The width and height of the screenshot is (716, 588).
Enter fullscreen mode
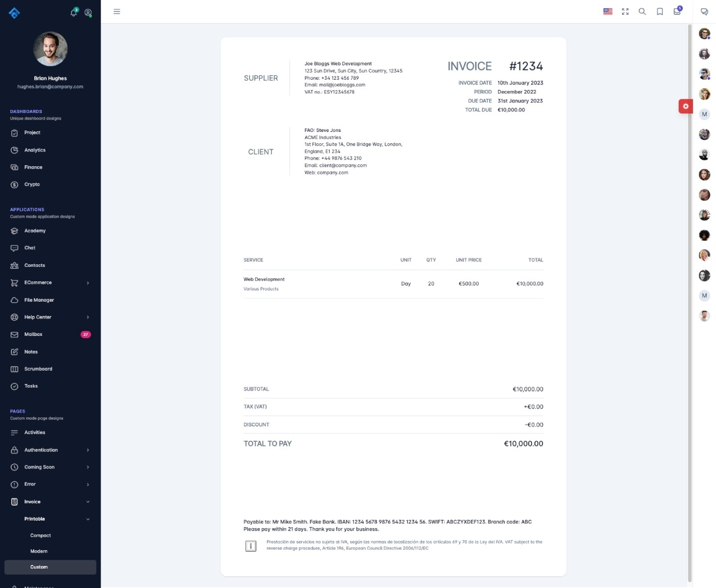click(x=625, y=11)
